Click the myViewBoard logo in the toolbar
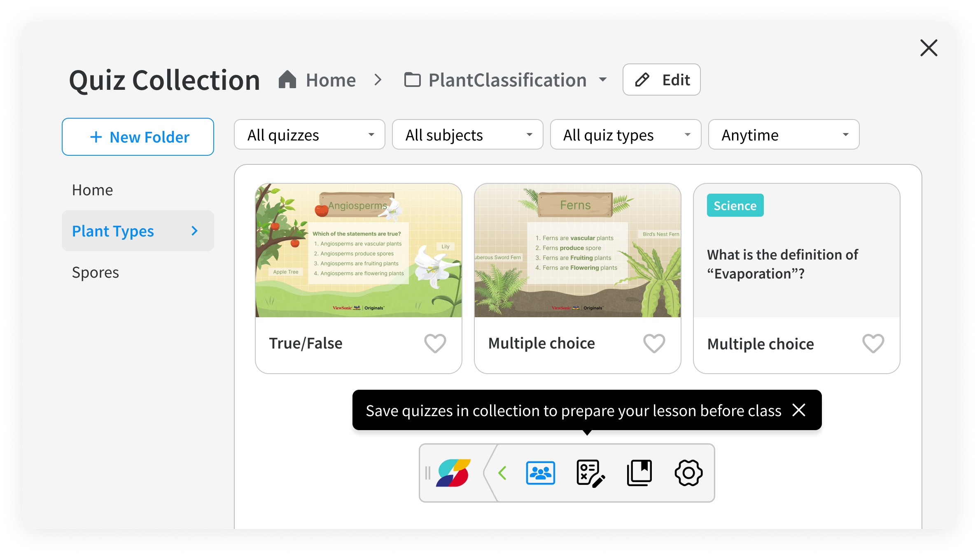This screenshot has width=980, height=557. [x=453, y=473]
